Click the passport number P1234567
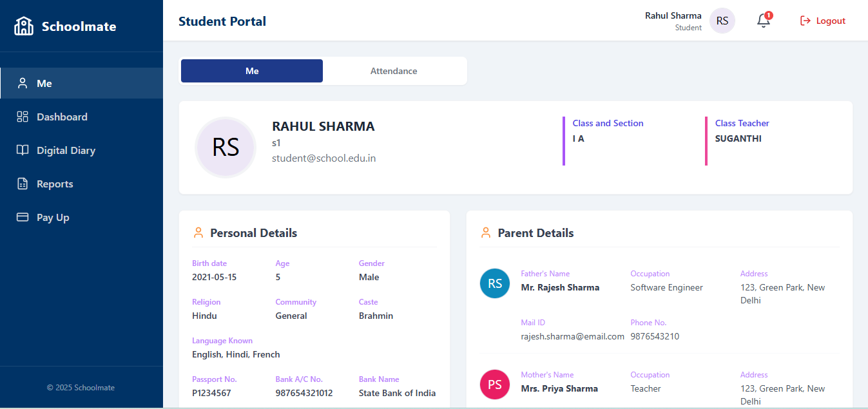Screen dimensions: 868x409 click(211, 393)
